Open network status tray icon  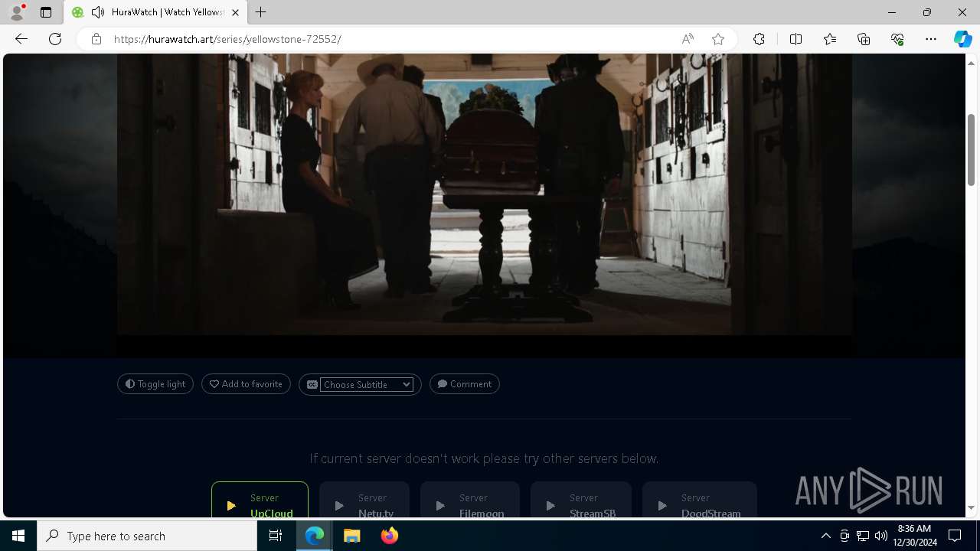tap(863, 536)
